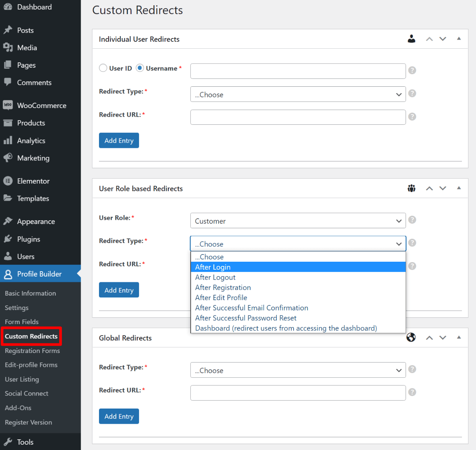The width and height of the screenshot is (476, 450).
Task: Select the Username radio button
Action: pyautogui.click(x=139, y=68)
